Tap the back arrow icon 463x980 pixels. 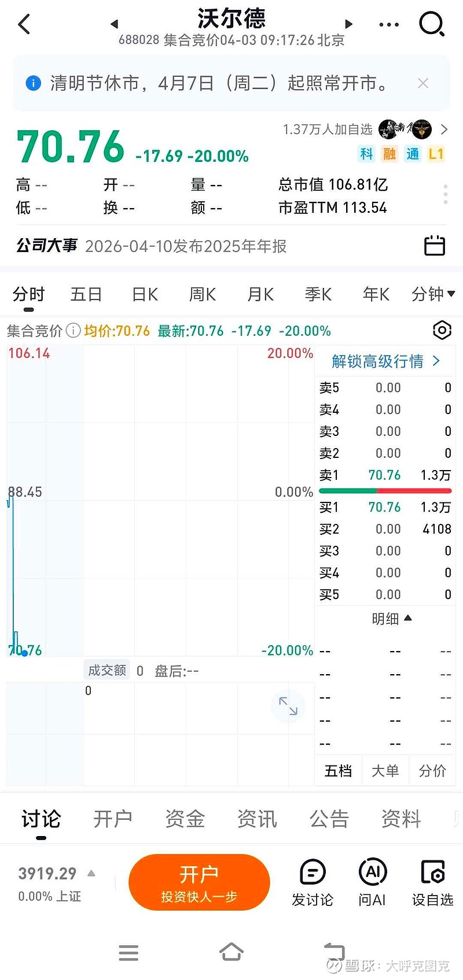(x=24, y=24)
